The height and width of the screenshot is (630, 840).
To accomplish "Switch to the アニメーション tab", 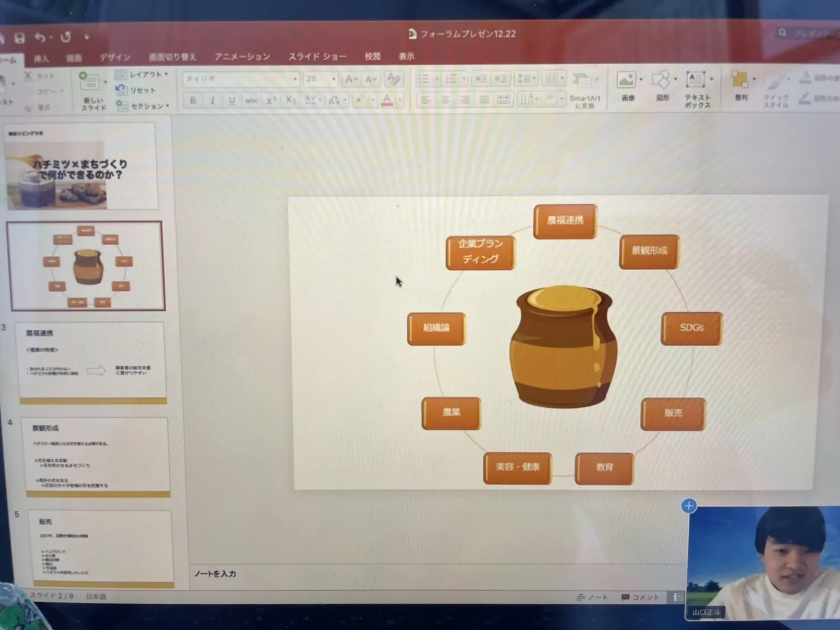I will pos(242,57).
